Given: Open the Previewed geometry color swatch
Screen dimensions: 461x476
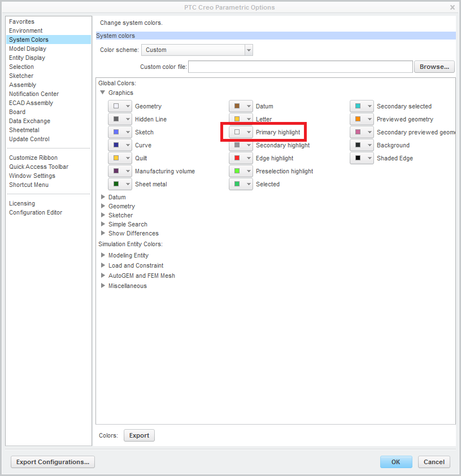Looking at the screenshot, I should point(362,119).
